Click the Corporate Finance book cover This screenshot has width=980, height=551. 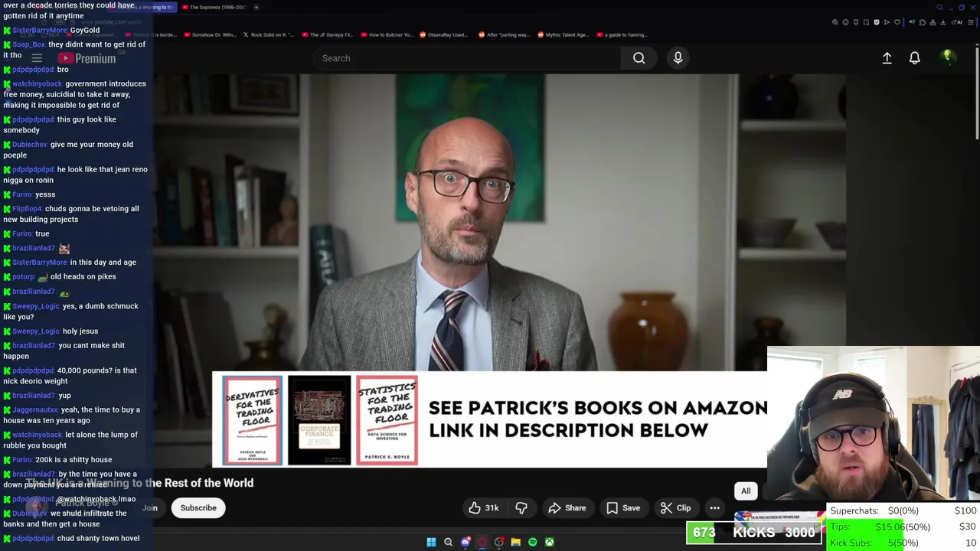319,420
